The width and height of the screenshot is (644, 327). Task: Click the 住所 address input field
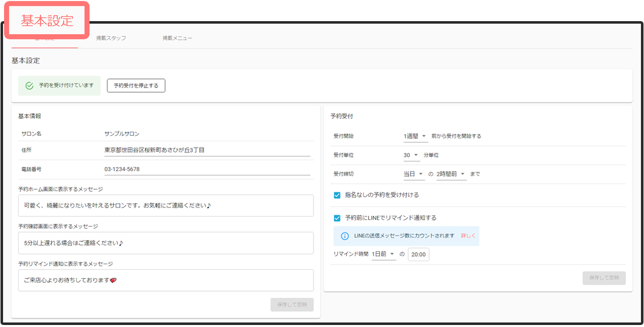point(207,150)
